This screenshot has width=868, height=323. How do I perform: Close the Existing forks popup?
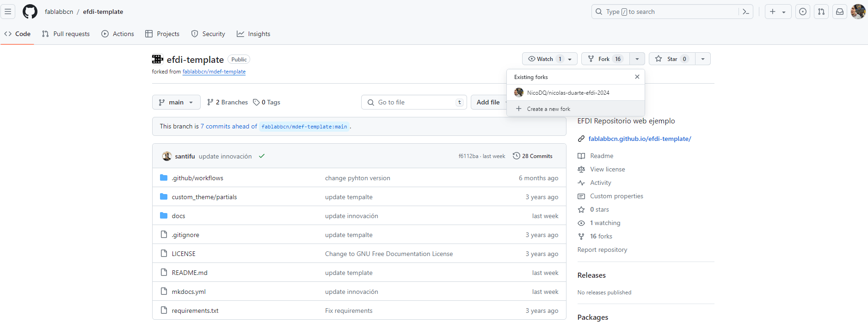(x=637, y=77)
